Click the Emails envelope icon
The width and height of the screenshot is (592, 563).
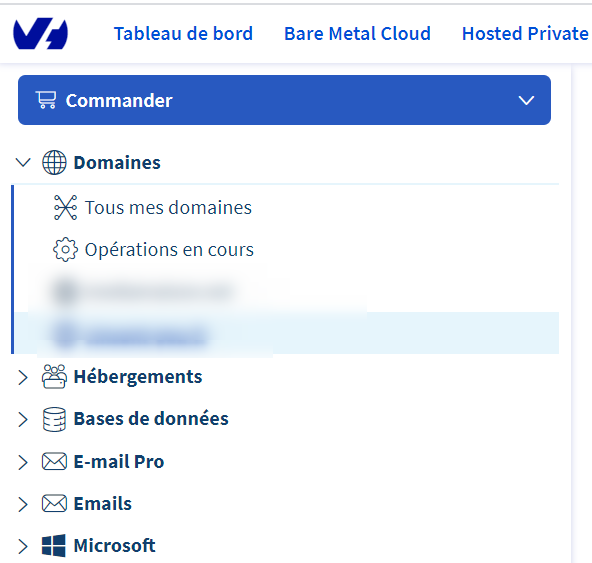(x=54, y=503)
